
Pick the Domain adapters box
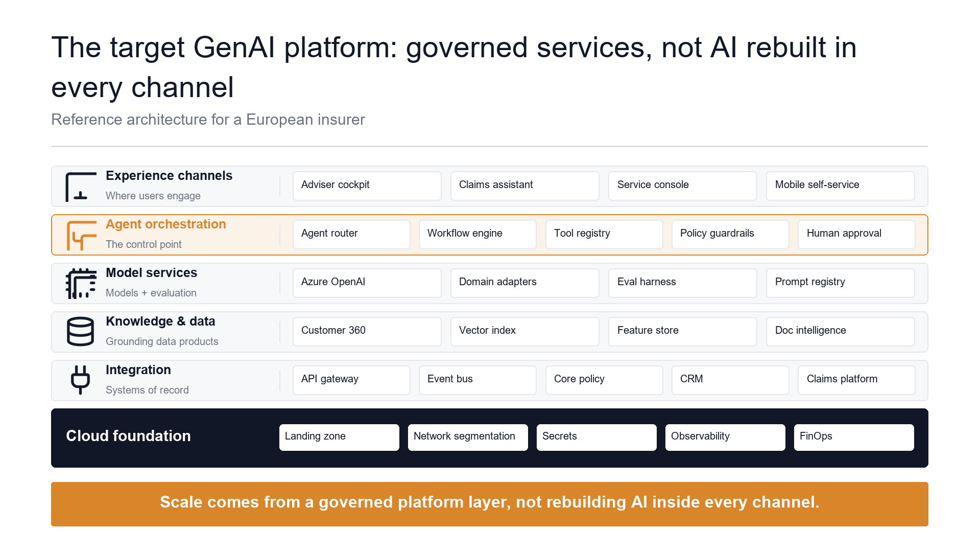coord(524,283)
